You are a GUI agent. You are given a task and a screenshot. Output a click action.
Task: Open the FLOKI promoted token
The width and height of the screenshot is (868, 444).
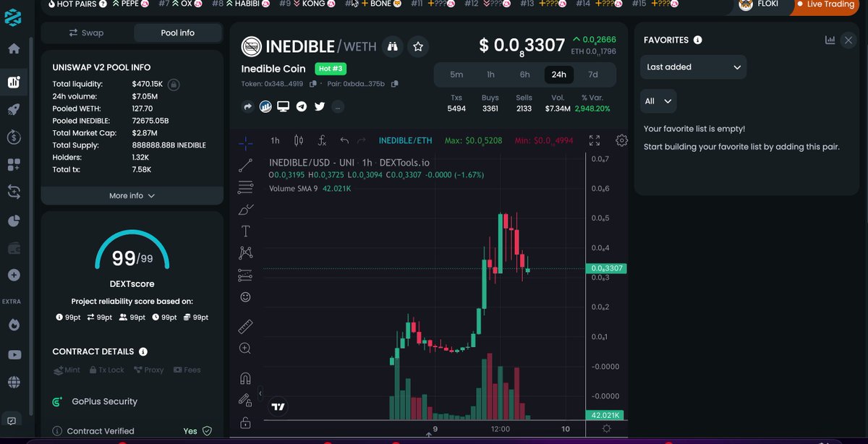[x=759, y=4]
